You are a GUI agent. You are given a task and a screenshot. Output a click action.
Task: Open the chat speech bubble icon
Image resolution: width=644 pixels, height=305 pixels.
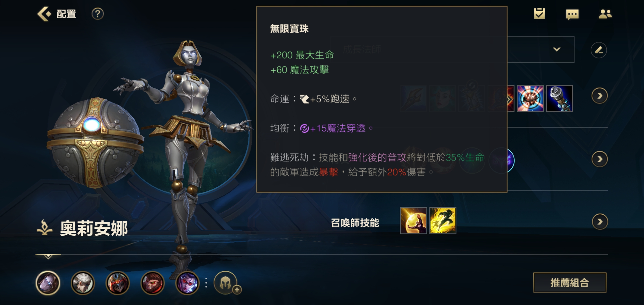[x=572, y=14]
